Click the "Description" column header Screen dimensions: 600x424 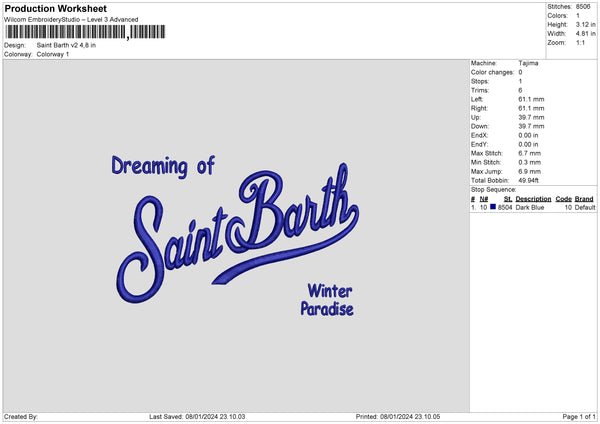pyautogui.click(x=533, y=199)
